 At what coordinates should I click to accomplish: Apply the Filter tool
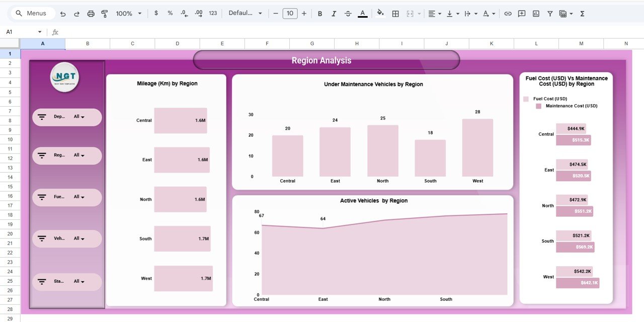pyautogui.click(x=550, y=14)
